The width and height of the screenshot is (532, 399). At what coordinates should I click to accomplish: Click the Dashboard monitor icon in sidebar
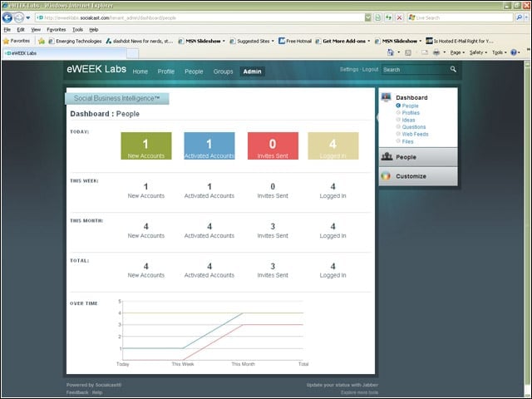pyautogui.click(x=386, y=97)
